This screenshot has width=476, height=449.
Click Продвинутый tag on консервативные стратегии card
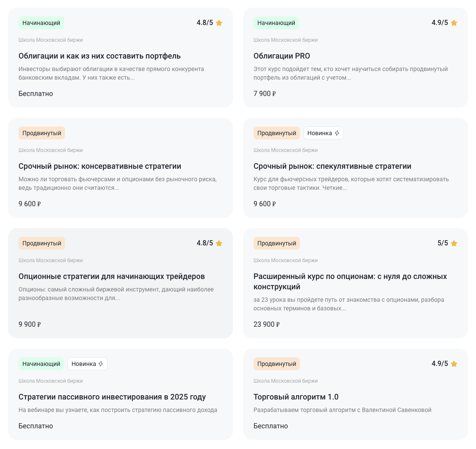[x=42, y=133]
